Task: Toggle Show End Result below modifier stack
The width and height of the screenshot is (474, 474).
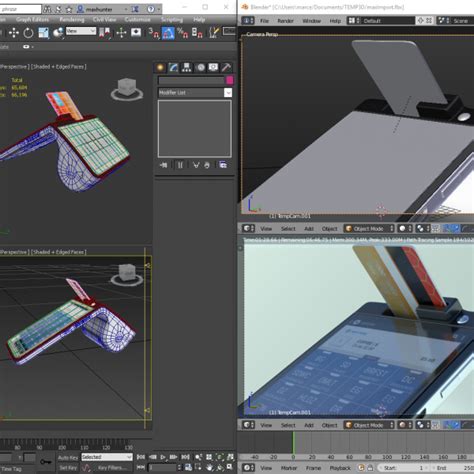Action: (x=180, y=165)
